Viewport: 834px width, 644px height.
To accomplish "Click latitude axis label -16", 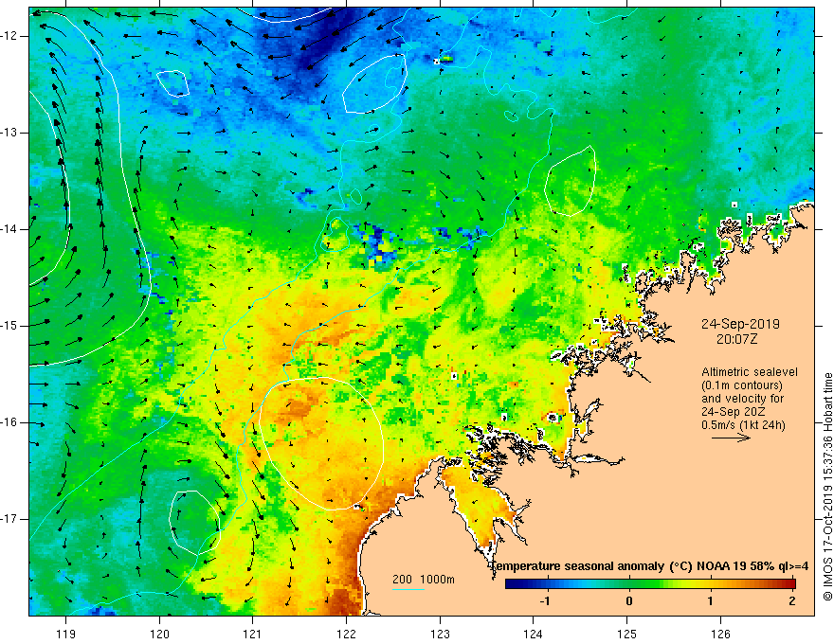I will [x=9, y=423].
